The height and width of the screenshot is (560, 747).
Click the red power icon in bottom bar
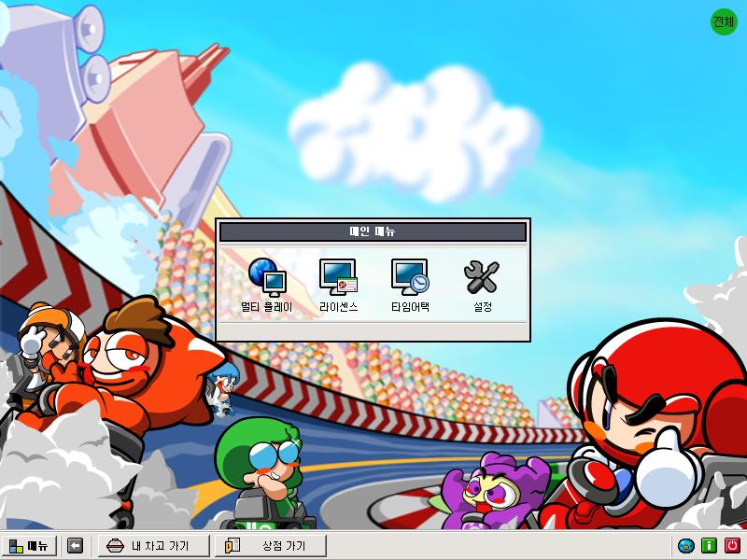click(x=732, y=546)
